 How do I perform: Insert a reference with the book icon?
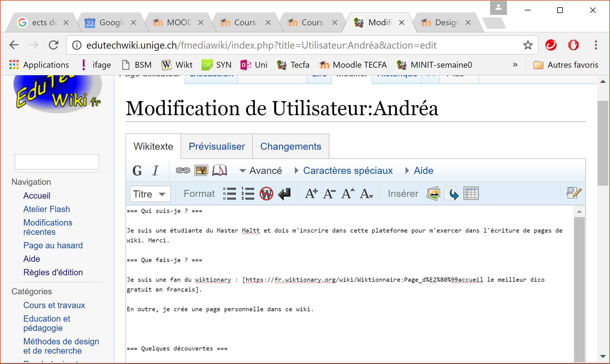(220, 170)
